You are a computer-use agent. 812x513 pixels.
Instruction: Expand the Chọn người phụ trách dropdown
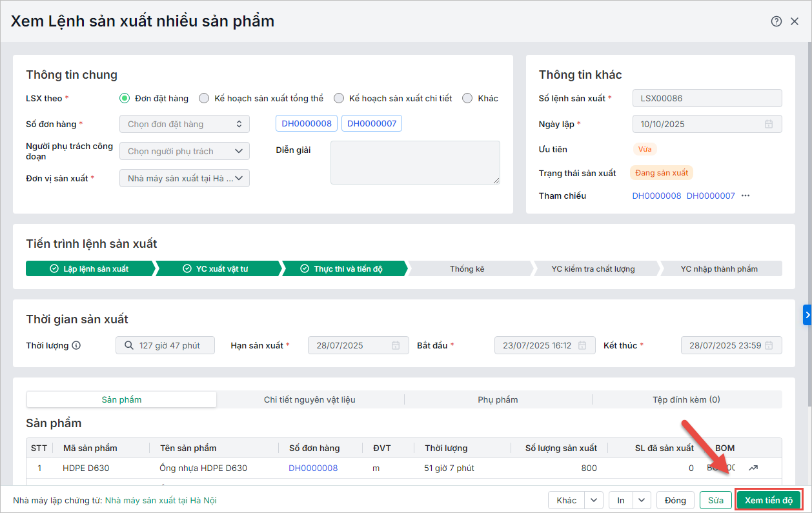click(x=184, y=151)
